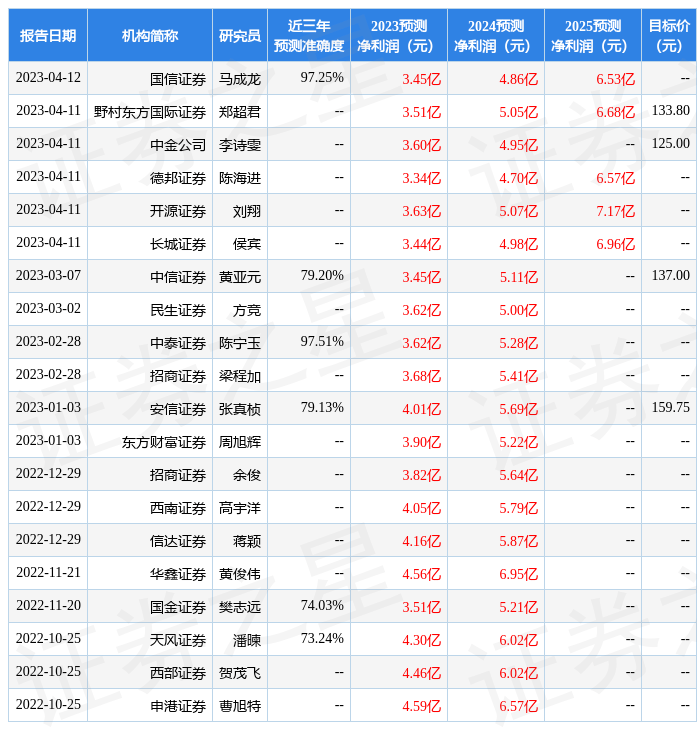This screenshot has height=730, width=697.
Task: Click the 2023预测净利润 column header
Action: point(399,36)
